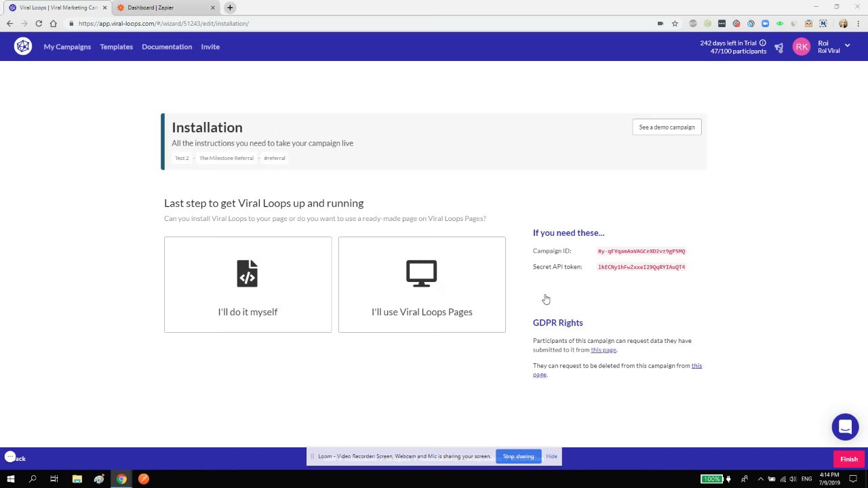
Task: Click the Zoom extension icon
Action: (x=765, y=23)
